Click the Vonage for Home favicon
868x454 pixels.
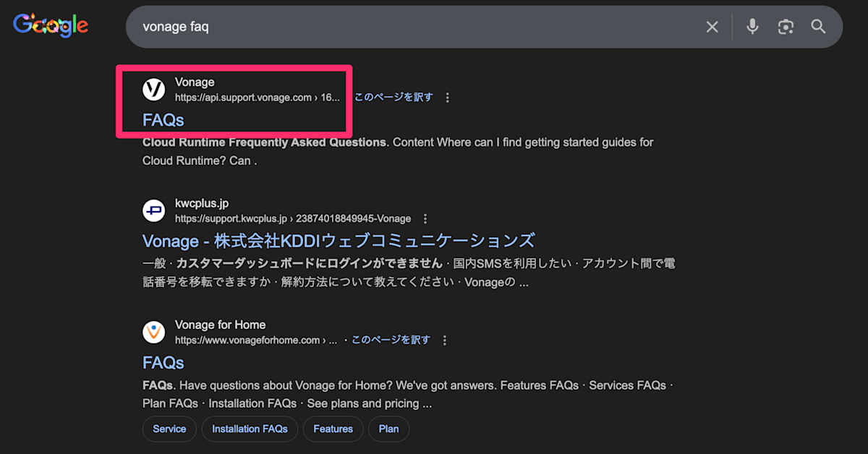pyautogui.click(x=153, y=332)
